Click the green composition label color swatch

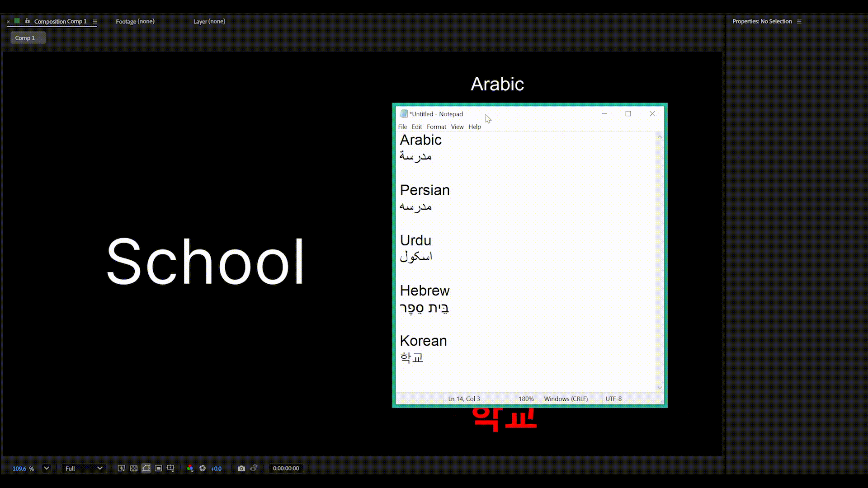coord(17,21)
